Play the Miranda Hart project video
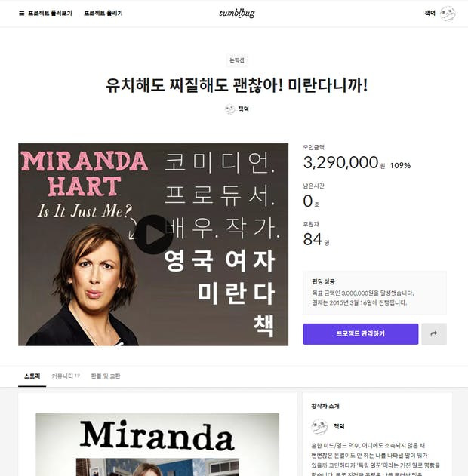Viewport: 468px width, 476px height. pos(154,235)
